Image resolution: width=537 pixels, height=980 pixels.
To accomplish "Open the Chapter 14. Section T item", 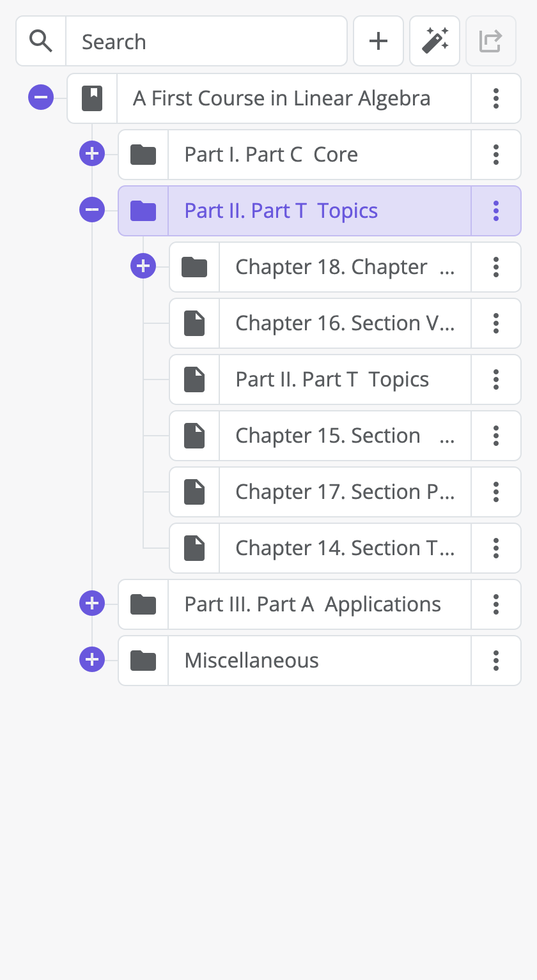I will (345, 548).
